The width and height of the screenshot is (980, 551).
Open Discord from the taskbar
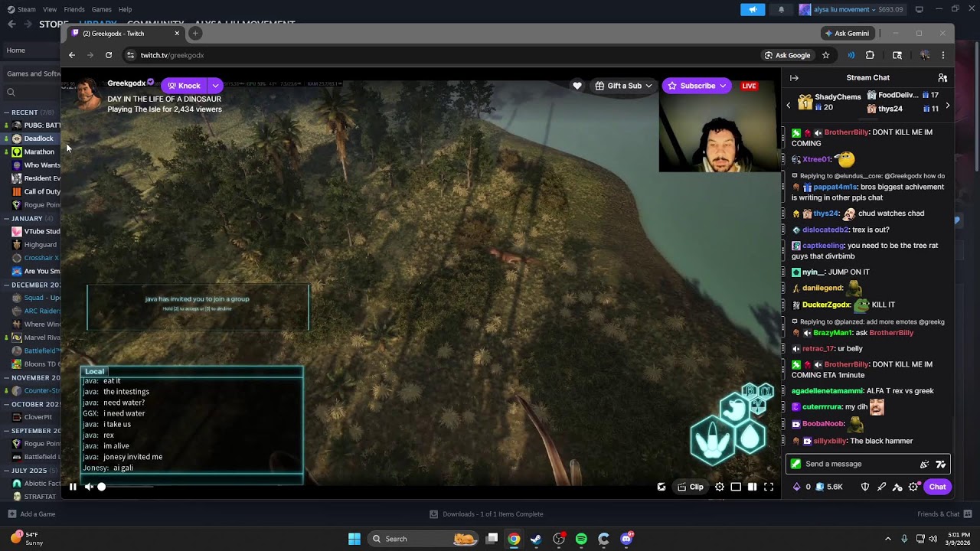[x=626, y=539]
